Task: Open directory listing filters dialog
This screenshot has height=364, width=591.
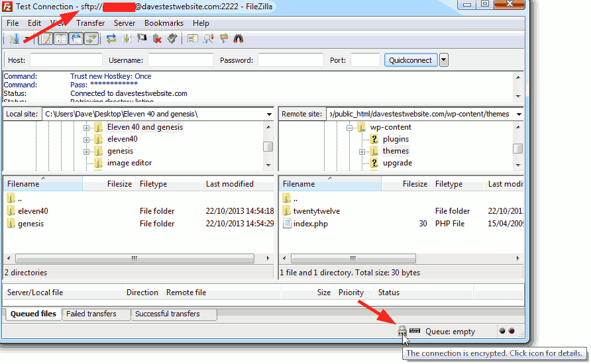Action: (x=193, y=38)
